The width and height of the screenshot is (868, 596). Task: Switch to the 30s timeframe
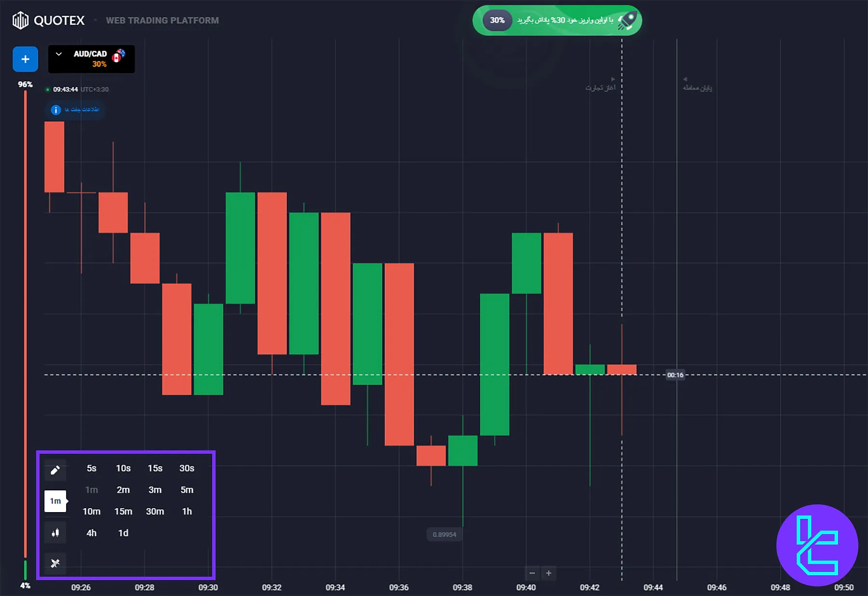(x=187, y=468)
